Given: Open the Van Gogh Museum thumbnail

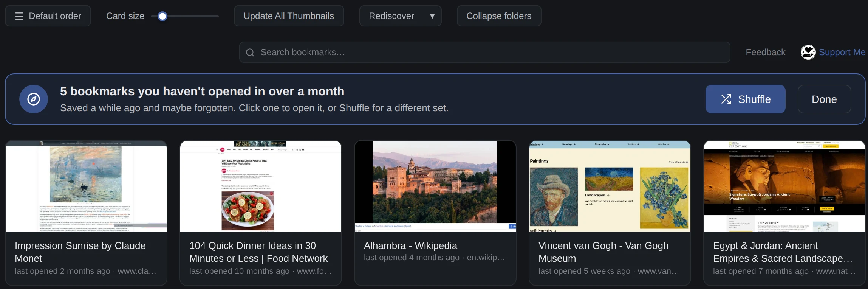Looking at the screenshot, I should (x=610, y=186).
